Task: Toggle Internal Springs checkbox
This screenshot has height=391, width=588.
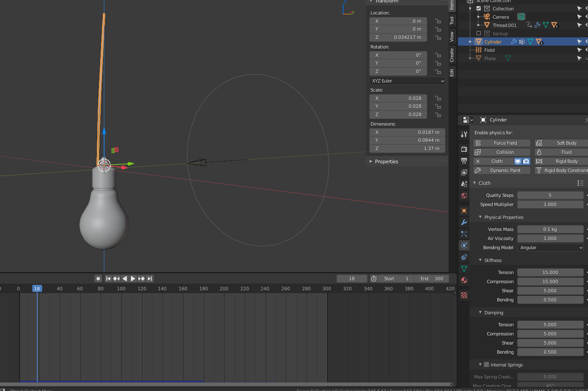Action: (x=486, y=364)
